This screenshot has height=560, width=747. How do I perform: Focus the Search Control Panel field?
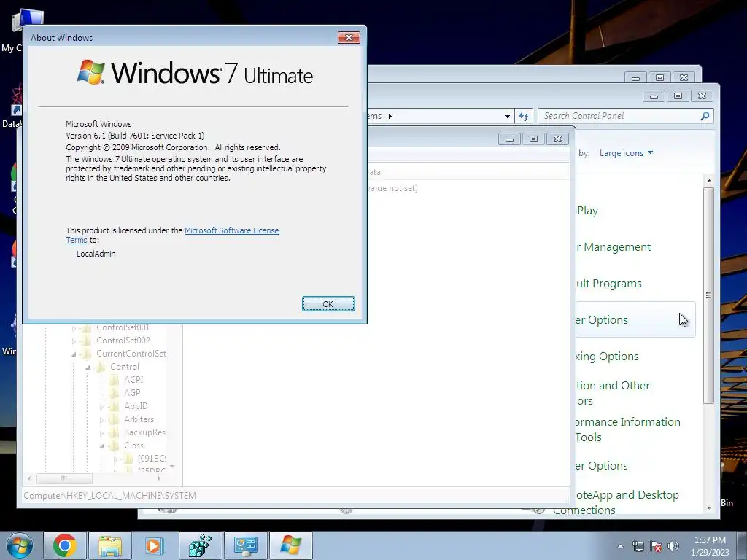pos(619,116)
